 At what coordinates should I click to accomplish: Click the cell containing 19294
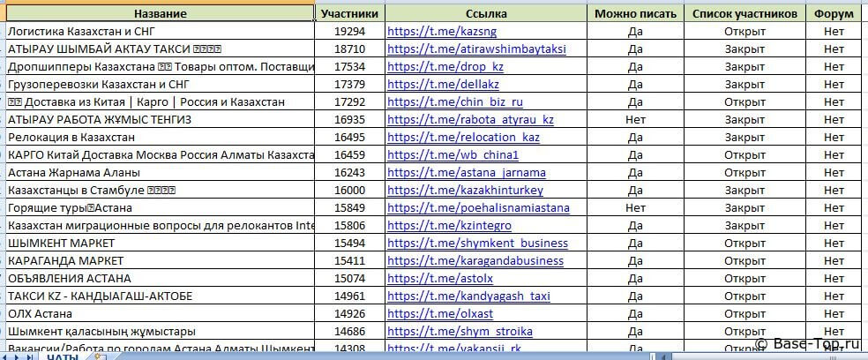click(349, 32)
